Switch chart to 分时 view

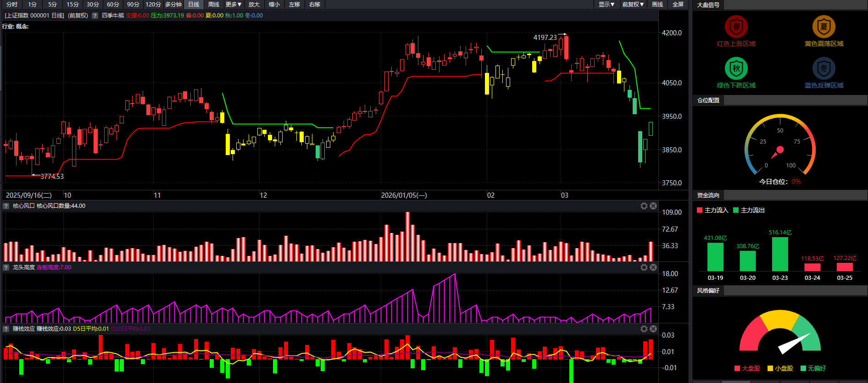12,5
